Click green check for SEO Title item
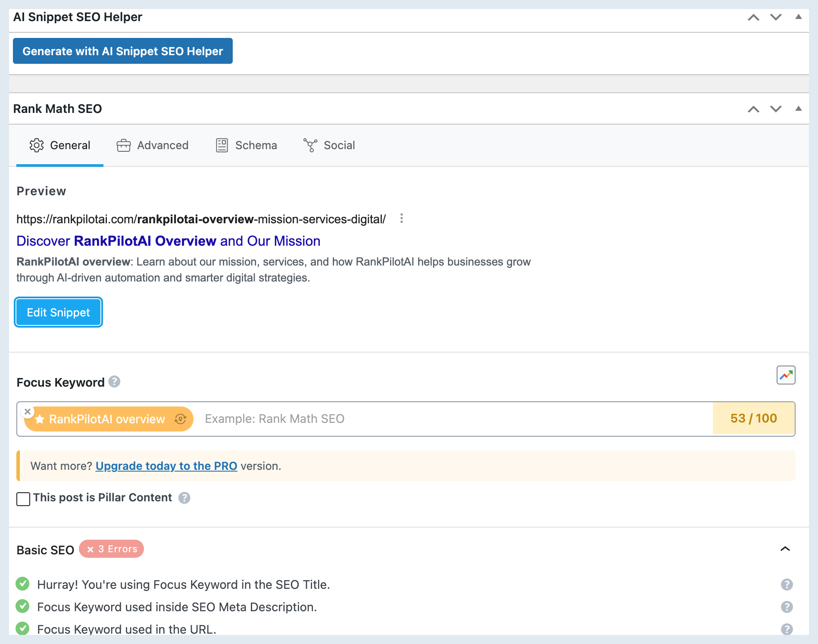818x644 pixels. pos(22,584)
